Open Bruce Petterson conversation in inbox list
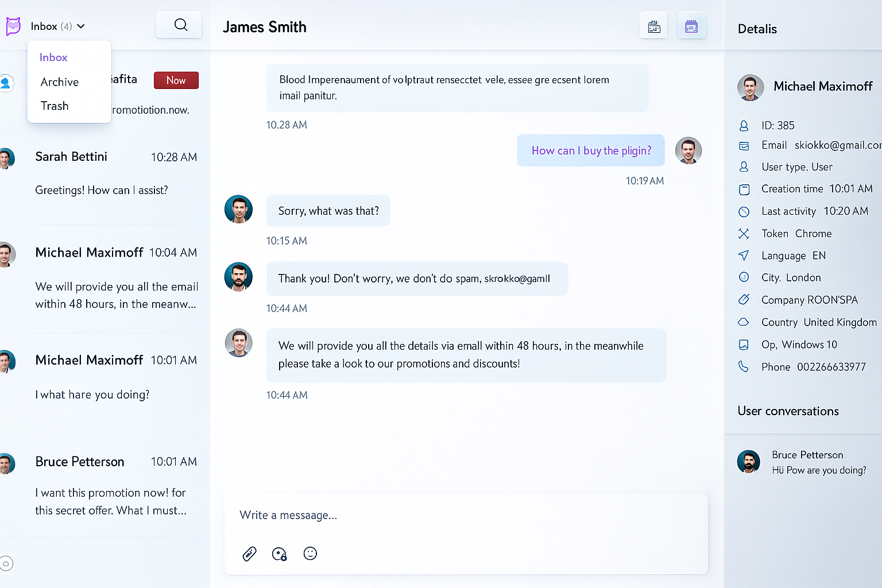The width and height of the screenshot is (882, 588). coord(105,486)
